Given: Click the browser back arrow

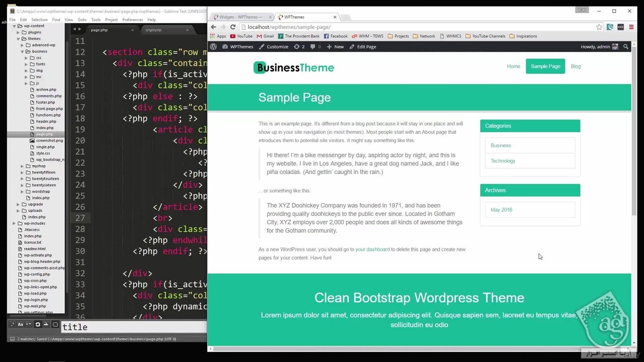Looking at the screenshot, I should point(213,27).
